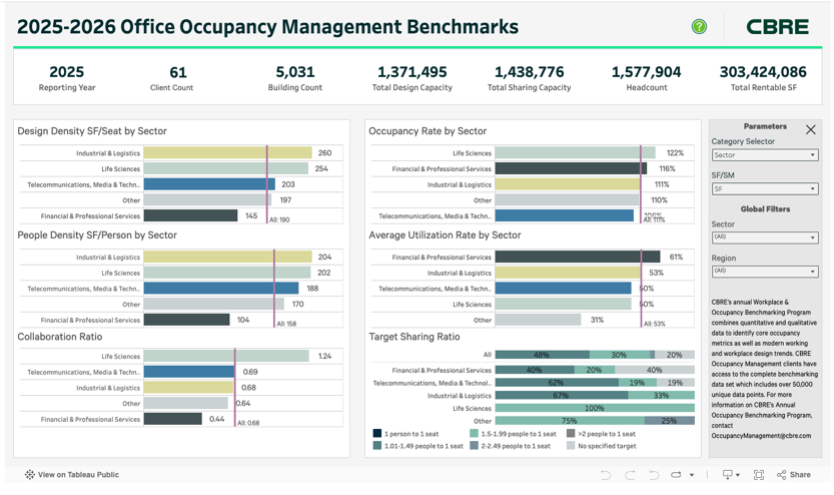Click the Undo arrow in toolbar
The image size is (834, 495).
tap(605, 475)
